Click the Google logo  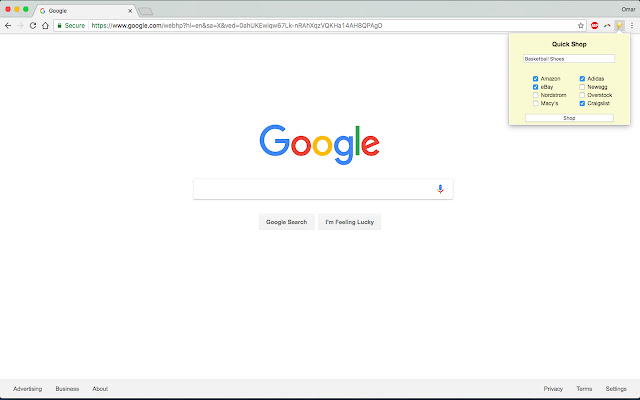pos(320,144)
